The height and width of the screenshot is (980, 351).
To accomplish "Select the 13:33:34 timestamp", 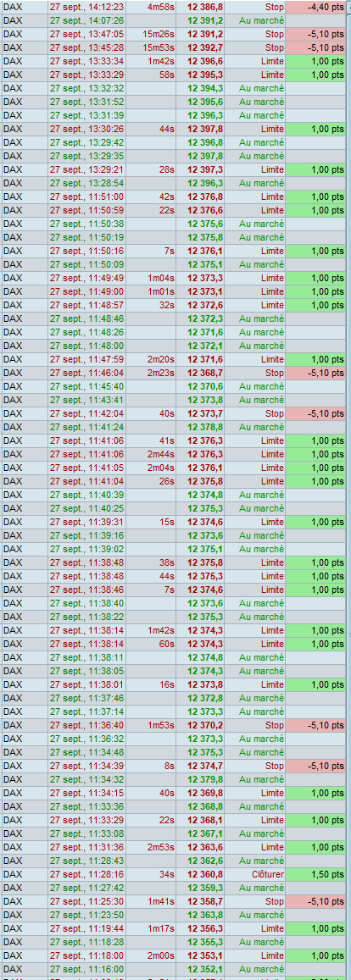I will 87,61.
